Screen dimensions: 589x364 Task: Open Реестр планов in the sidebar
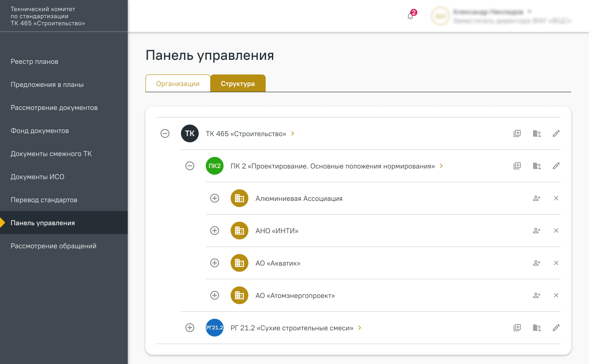point(35,62)
